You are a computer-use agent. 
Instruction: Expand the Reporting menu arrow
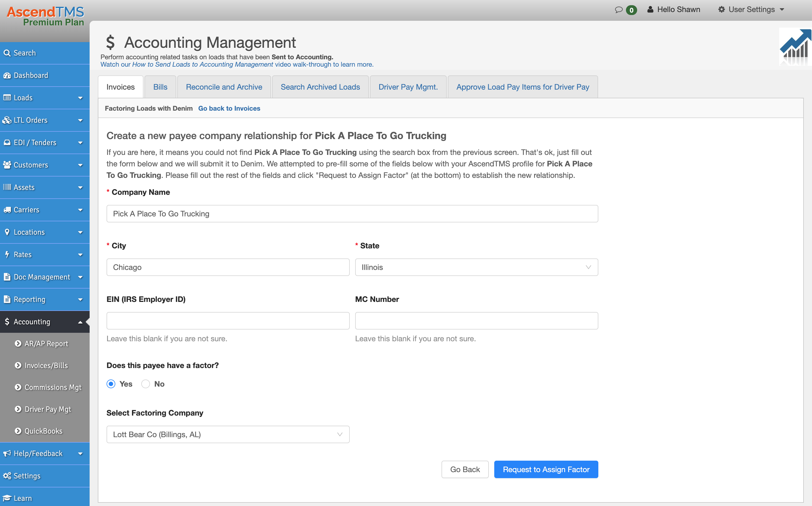80,300
